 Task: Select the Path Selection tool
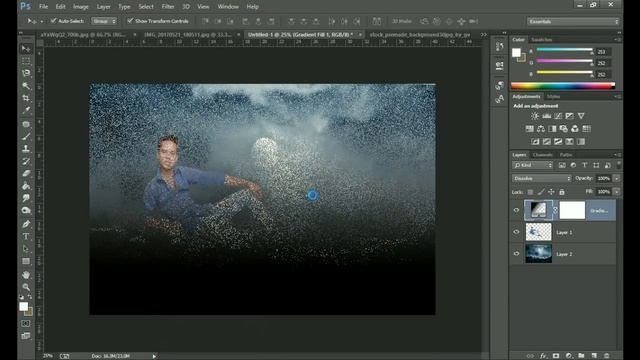26,249
